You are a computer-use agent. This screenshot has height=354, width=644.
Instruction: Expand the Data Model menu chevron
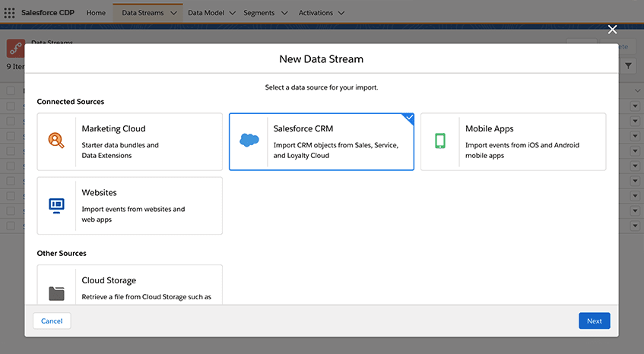pos(232,13)
